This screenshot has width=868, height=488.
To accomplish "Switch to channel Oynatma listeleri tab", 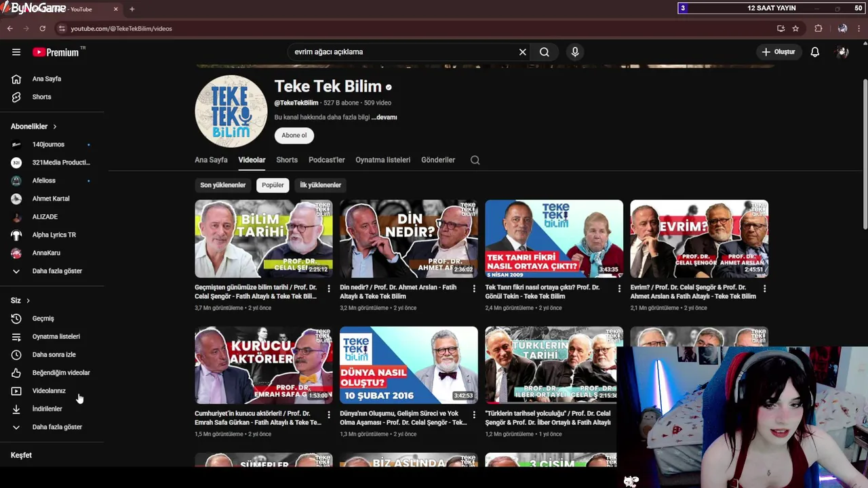I will click(x=382, y=160).
